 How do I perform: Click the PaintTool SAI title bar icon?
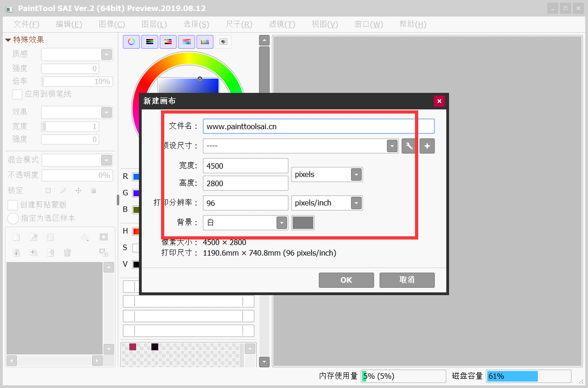pos(9,9)
